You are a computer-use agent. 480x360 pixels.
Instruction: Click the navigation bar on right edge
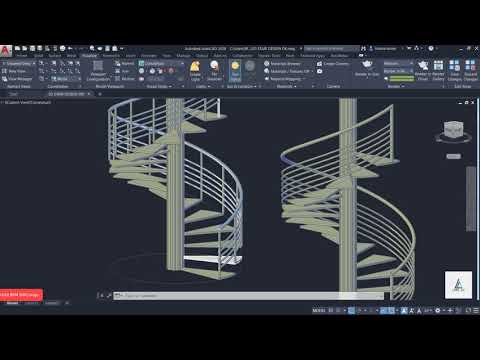(x=471, y=198)
